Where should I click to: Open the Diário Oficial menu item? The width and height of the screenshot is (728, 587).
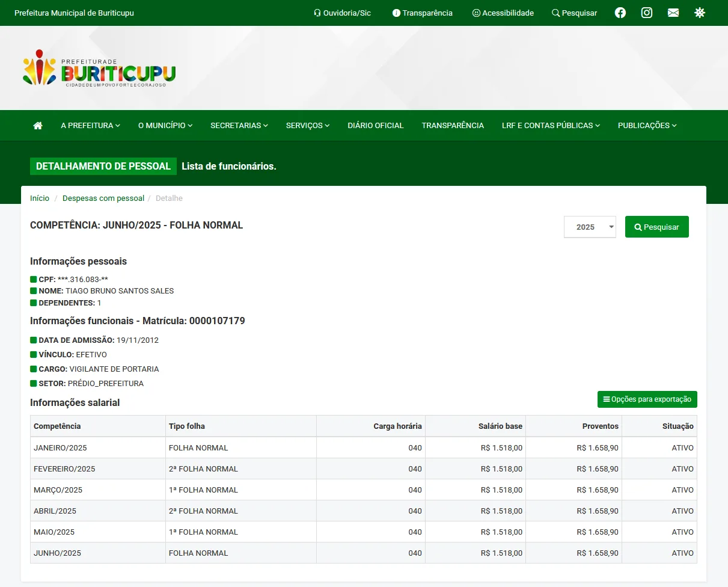coord(376,126)
